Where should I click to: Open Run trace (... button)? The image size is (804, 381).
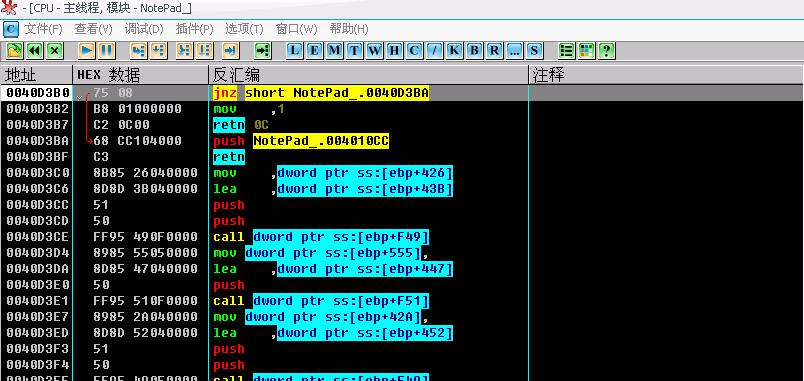coord(514,50)
